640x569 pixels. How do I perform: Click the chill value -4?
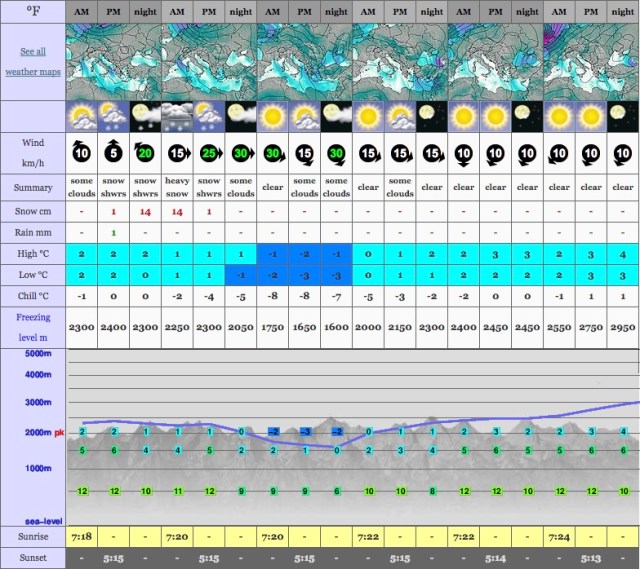coord(209,296)
